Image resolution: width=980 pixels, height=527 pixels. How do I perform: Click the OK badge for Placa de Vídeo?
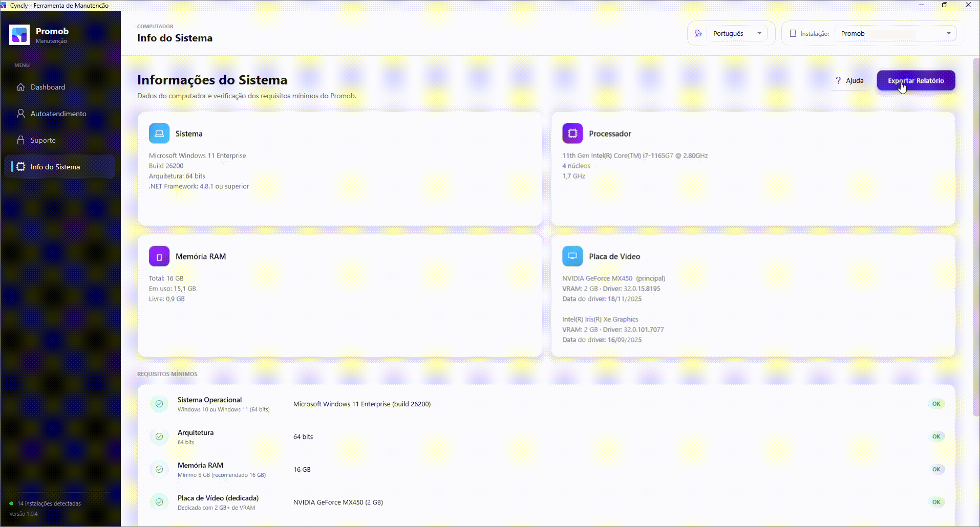click(936, 502)
